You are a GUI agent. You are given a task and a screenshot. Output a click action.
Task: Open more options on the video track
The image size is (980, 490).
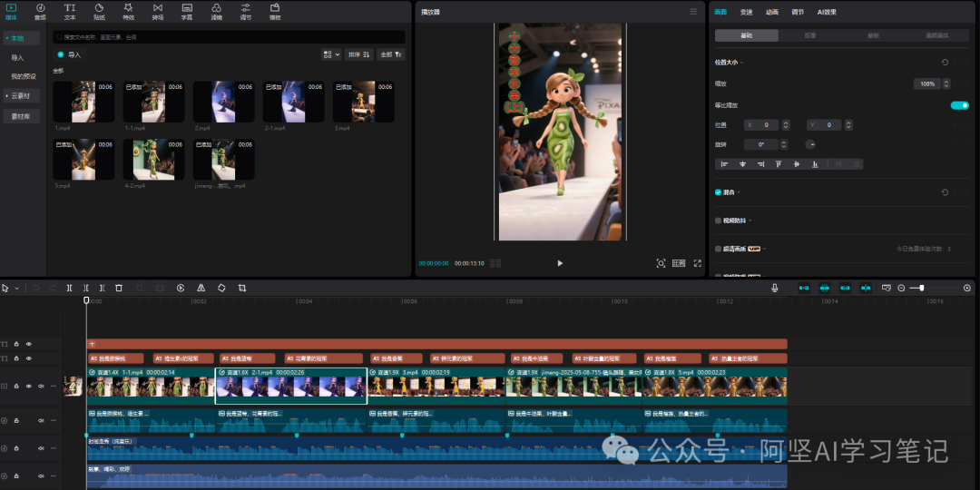point(54,387)
